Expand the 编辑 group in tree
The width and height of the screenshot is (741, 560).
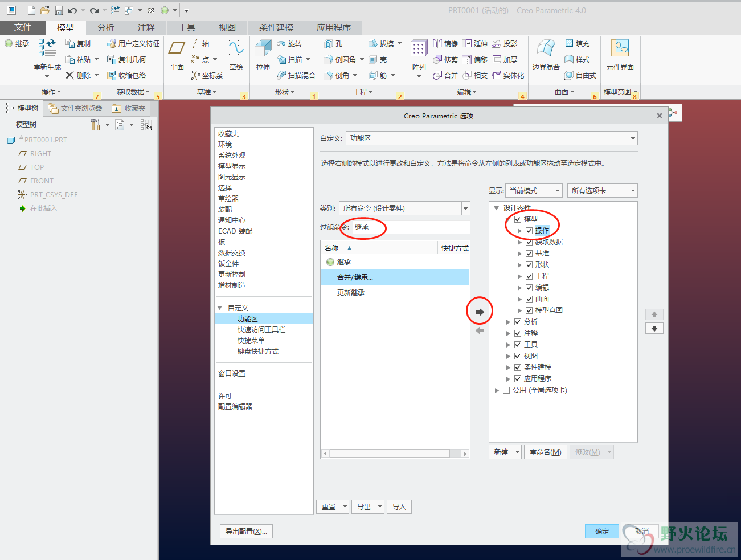pyautogui.click(x=519, y=288)
